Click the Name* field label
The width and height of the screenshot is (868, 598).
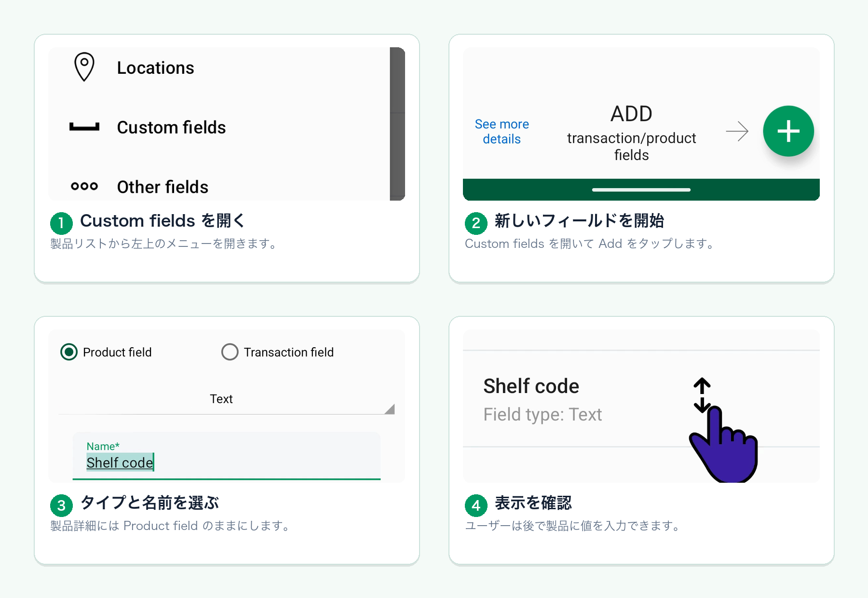[103, 447]
